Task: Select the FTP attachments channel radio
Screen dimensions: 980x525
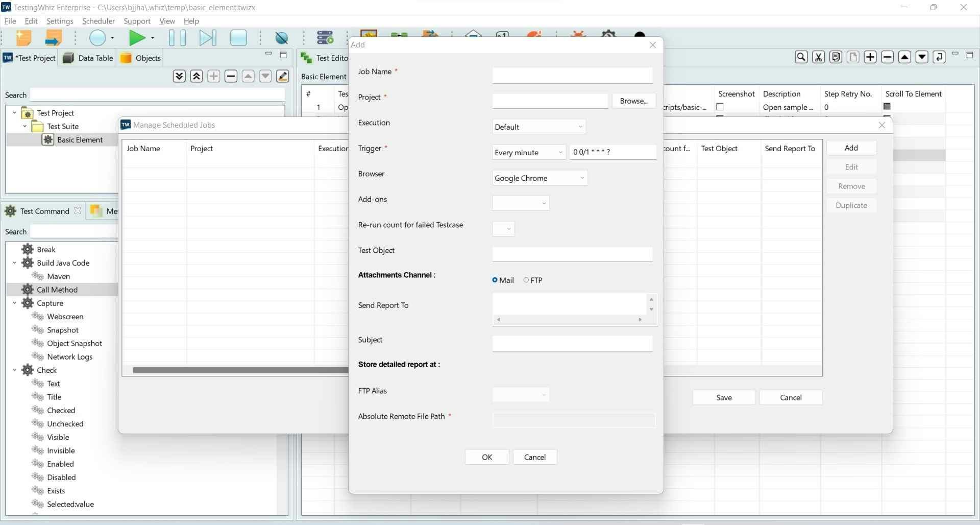Action: [526, 280]
